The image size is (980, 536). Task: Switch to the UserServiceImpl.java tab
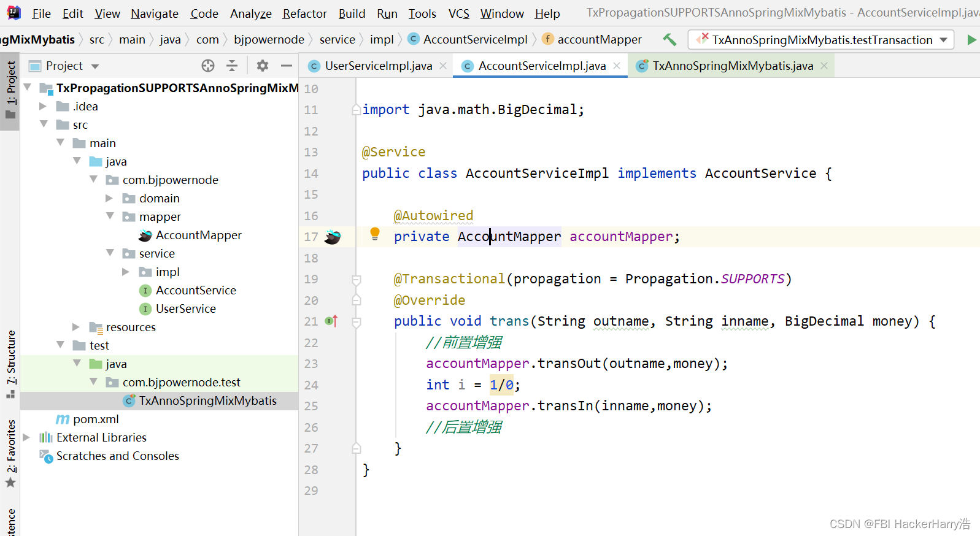pyautogui.click(x=378, y=66)
